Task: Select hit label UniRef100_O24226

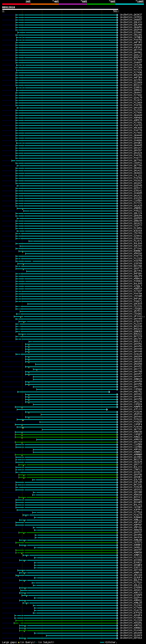Action: click(131, 354)
